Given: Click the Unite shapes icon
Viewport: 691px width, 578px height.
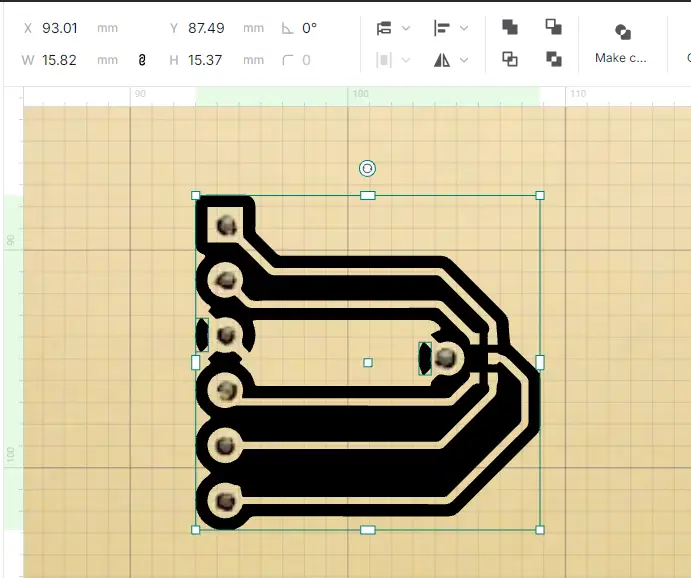Looking at the screenshot, I should (510, 27).
